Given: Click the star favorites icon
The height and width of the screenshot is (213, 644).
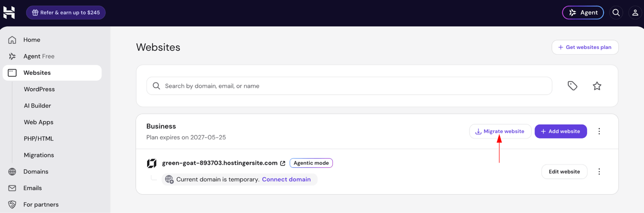Looking at the screenshot, I should tap(597, 86).
